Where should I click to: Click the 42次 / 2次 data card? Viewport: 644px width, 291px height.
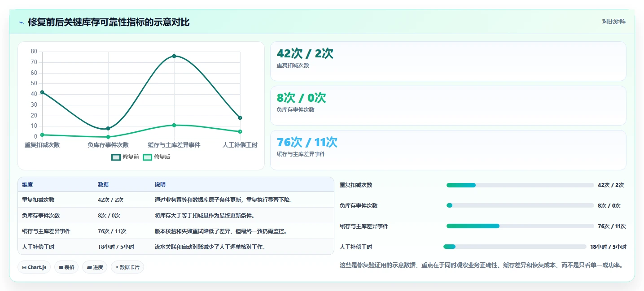coord(448,61)
